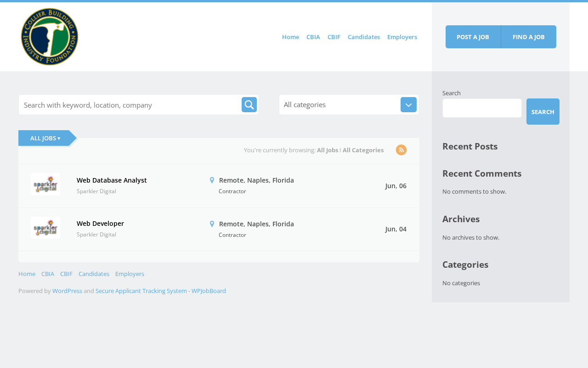Click the POST A JOB button
This screenshot has width=588, height=368.
click(473, 37)
